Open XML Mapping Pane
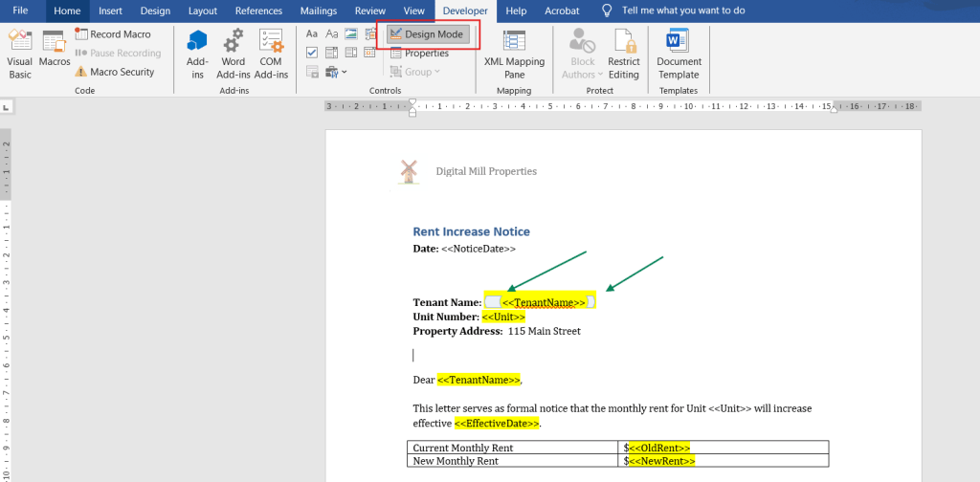 (x=514, y=55)
